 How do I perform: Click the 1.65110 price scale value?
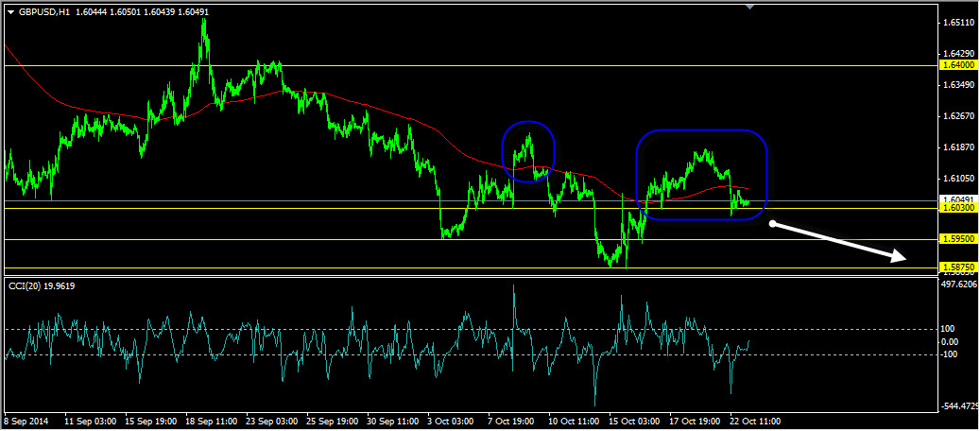pyautogui.click(x=959, y=23)
